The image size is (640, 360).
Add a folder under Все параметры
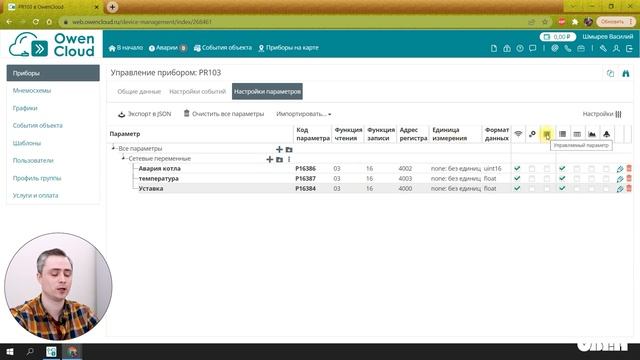[289, 149]
